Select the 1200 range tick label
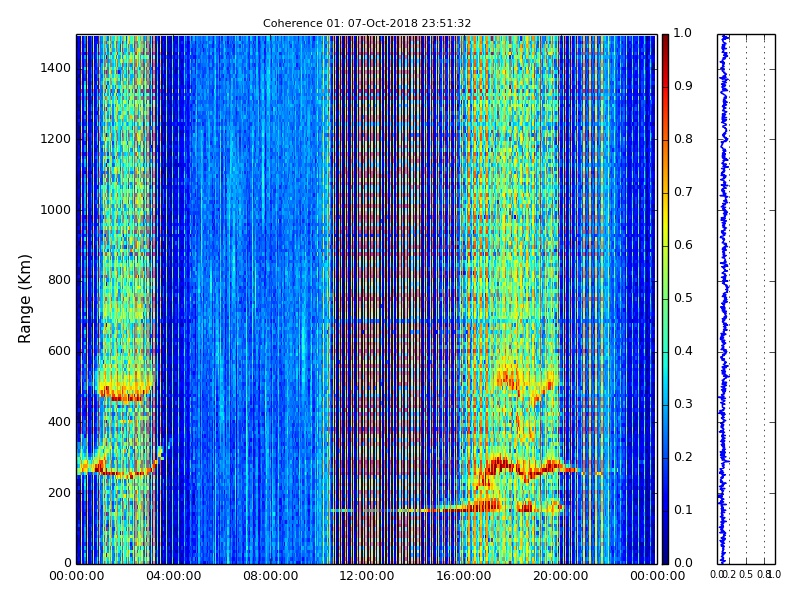Screen dimensions: 800x600 click(x=55, y=139)
